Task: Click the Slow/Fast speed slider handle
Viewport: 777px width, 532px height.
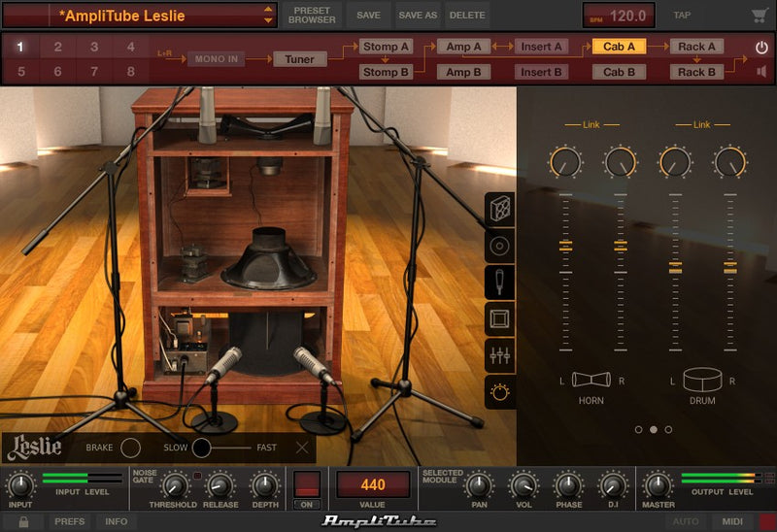Action: pos(201,448)
